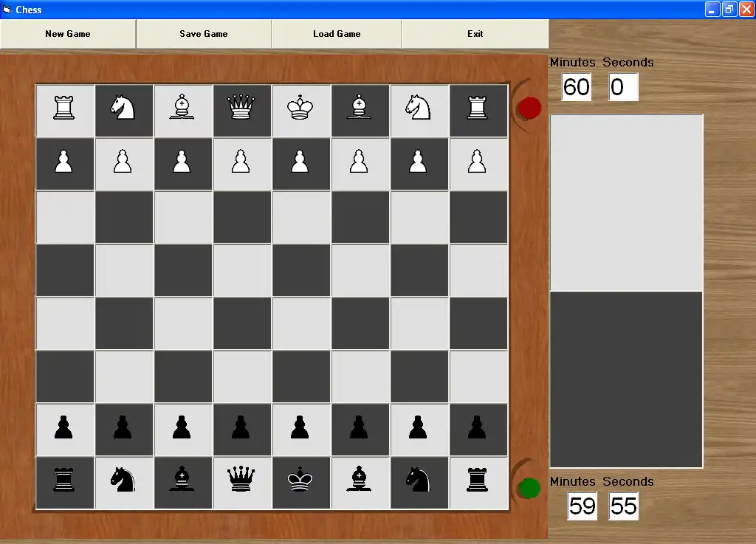Restore down the Chess window
This screenshot has width=756, height=544.
click(729, 9)
